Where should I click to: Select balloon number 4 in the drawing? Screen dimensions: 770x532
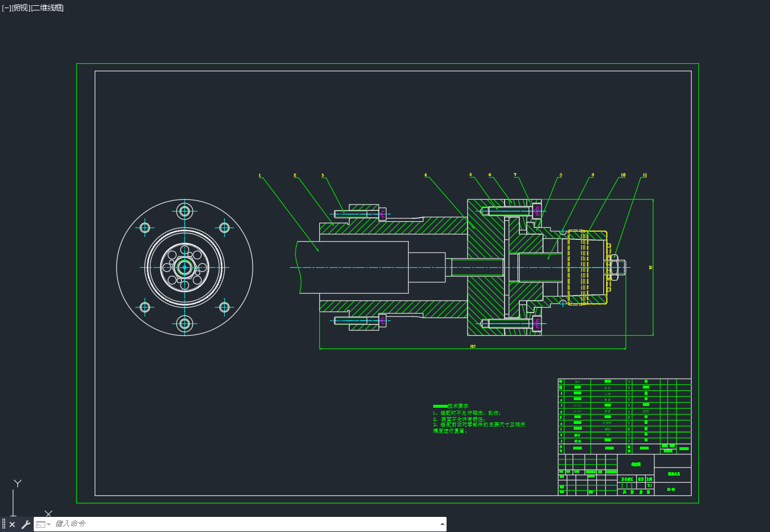[426, 175]
